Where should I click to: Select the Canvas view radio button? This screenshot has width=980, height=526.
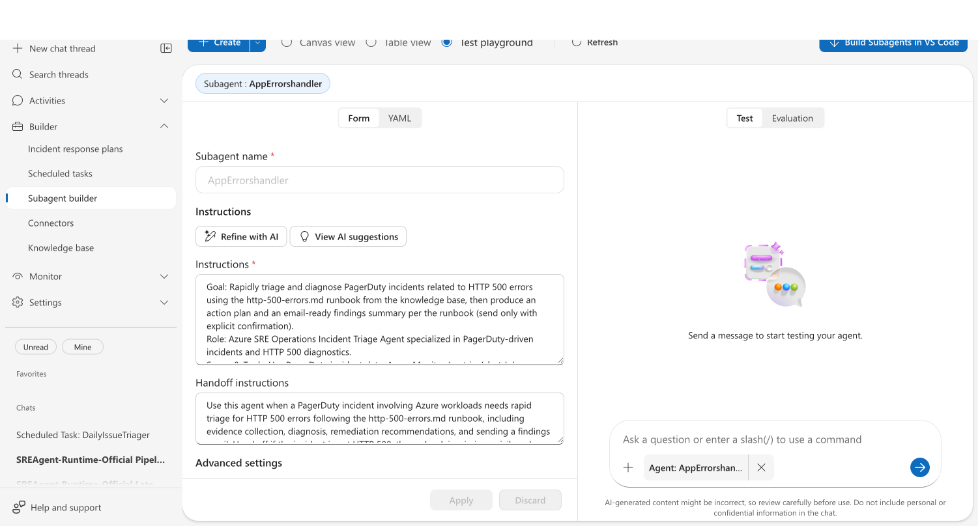pyautogui.click(x=287, y=42)
